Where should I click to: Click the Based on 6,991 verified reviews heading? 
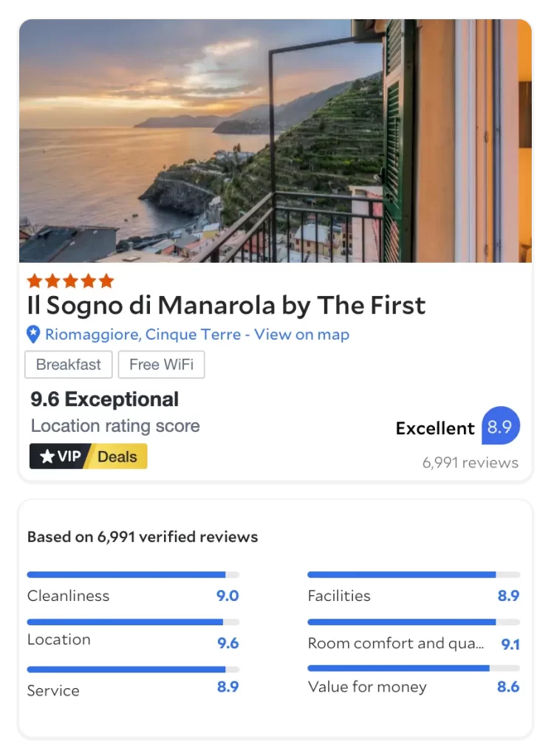pyautogui.click(x=143, y=537)
